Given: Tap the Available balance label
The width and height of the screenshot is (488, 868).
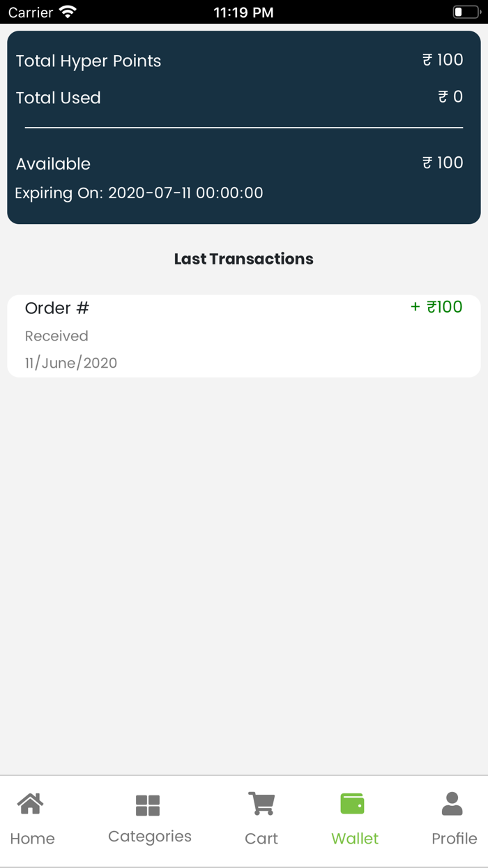Looking at the screenshot, I should [x=54, y=164].
